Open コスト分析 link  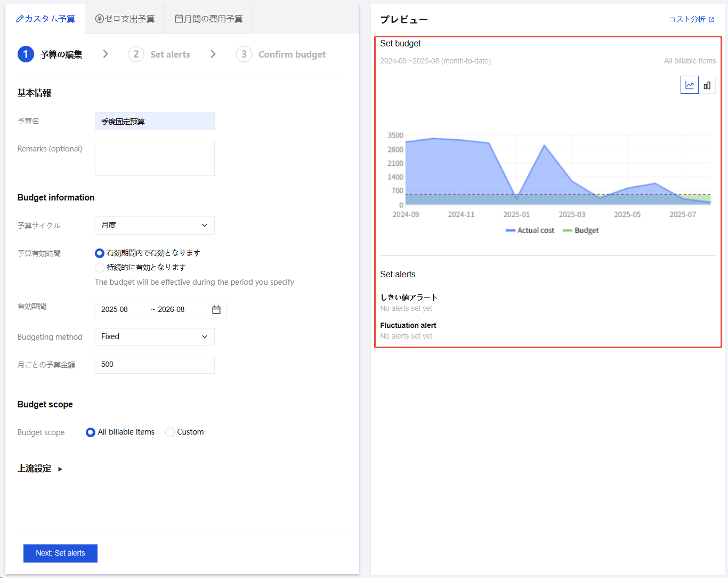687,20
